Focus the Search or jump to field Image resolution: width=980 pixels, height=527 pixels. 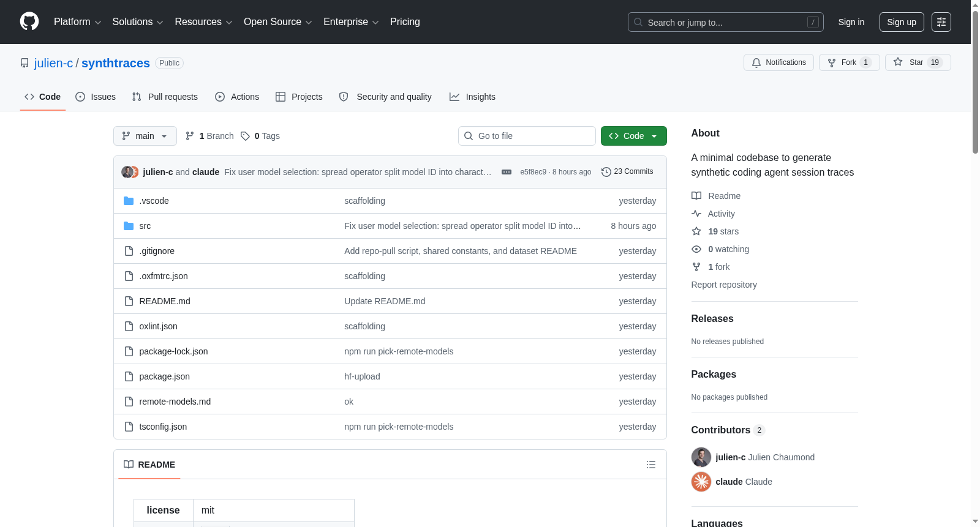(726, 22)
